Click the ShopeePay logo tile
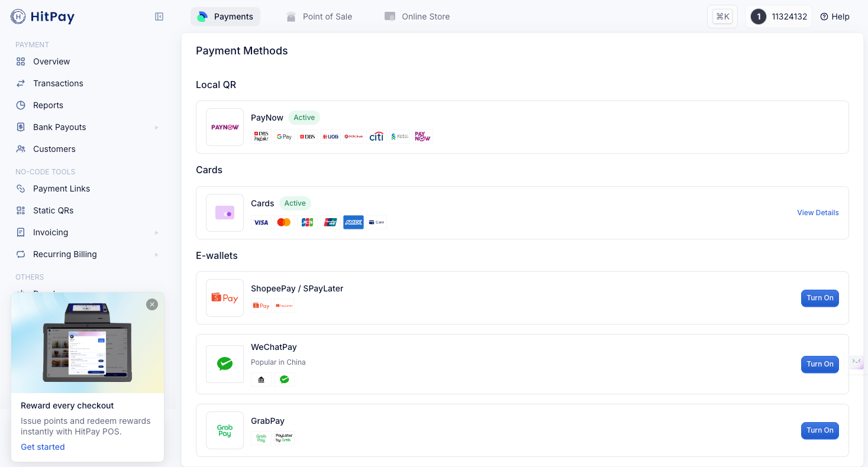868x467 pixels. 225,298
